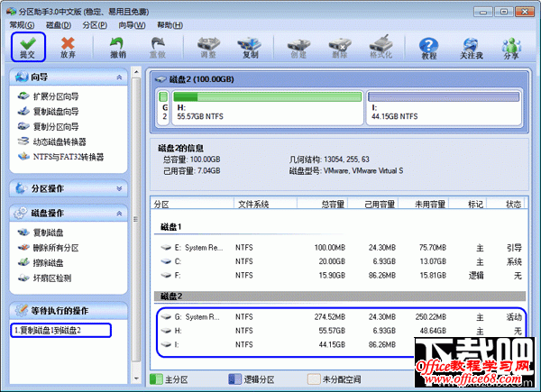Click the 已用容量 column header
The width and height of the screenshot is (541, 392).
pyautogui.click(x=373, y=204)
